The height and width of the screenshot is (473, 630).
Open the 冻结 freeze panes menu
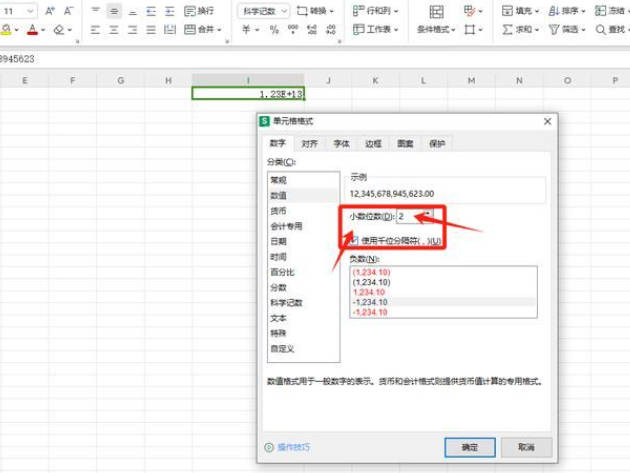tap(612, 11)
